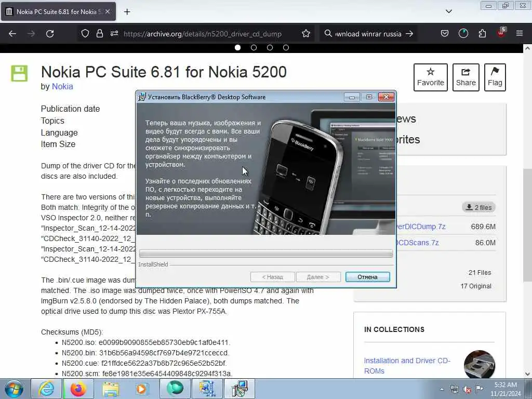Open the media player taskbar icon
The image size is (532, 399).
pyautogui.click(x=141, y=389)
